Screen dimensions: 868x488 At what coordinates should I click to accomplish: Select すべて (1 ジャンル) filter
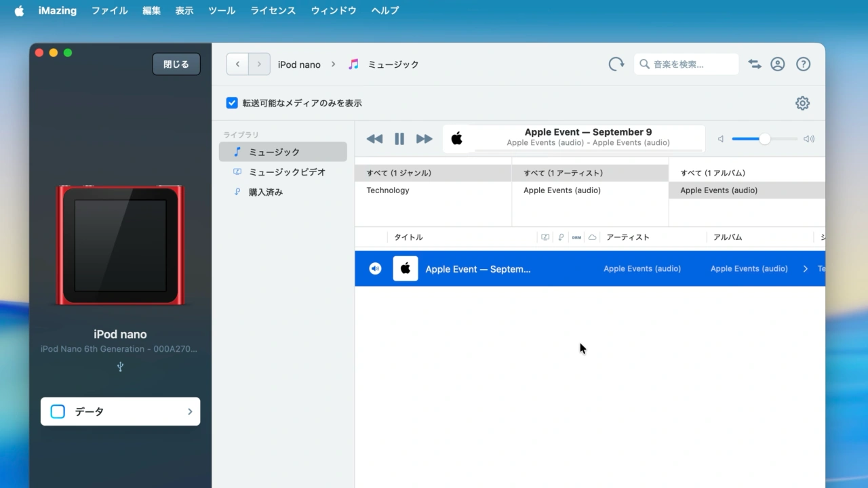(433, 173)
